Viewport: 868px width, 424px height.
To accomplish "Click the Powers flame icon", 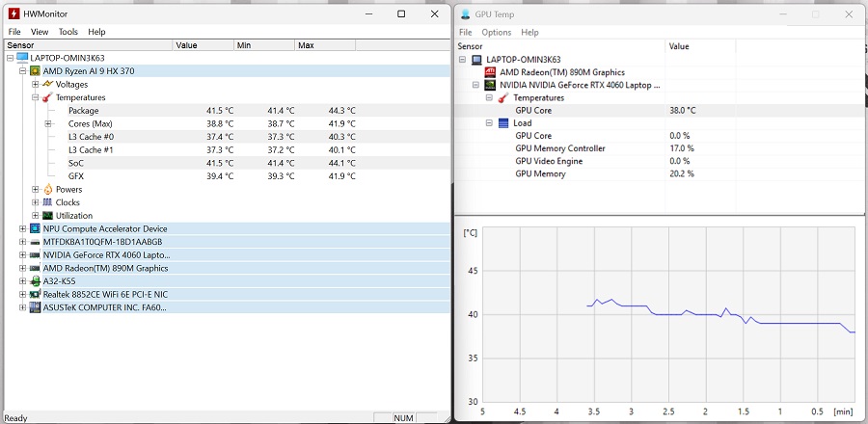I will pyautogui.click(x=47, y=190).
